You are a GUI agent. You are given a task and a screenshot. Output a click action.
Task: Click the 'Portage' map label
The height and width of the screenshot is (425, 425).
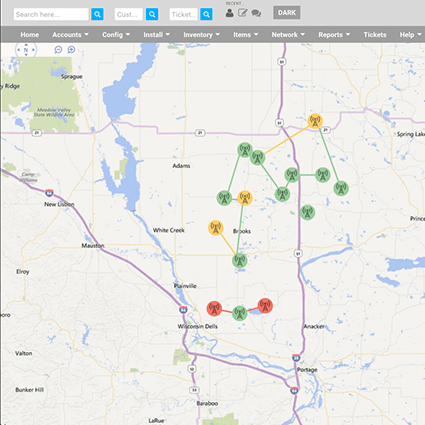pyautogui.click(x=307, y=370)
